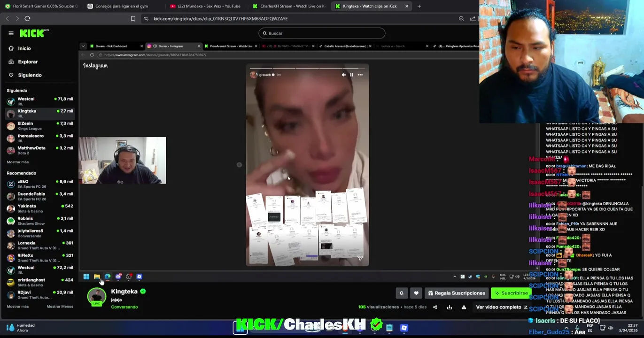The height and width of the screenshot is (338, 644).
Task: Bookmark this page icon in address bar
Action: pyautogui.click(x=133, y=18)
